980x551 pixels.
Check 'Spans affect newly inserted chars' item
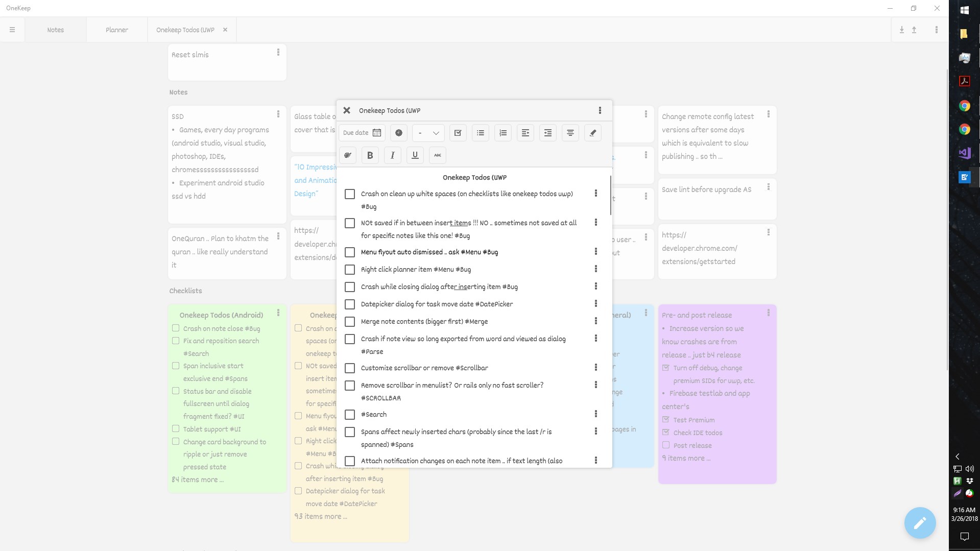point(350,432)
